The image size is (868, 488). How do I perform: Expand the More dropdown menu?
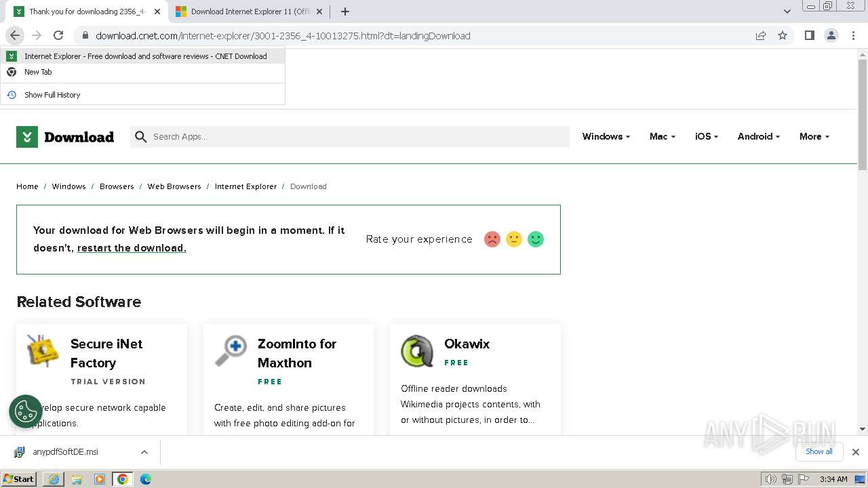814,136
